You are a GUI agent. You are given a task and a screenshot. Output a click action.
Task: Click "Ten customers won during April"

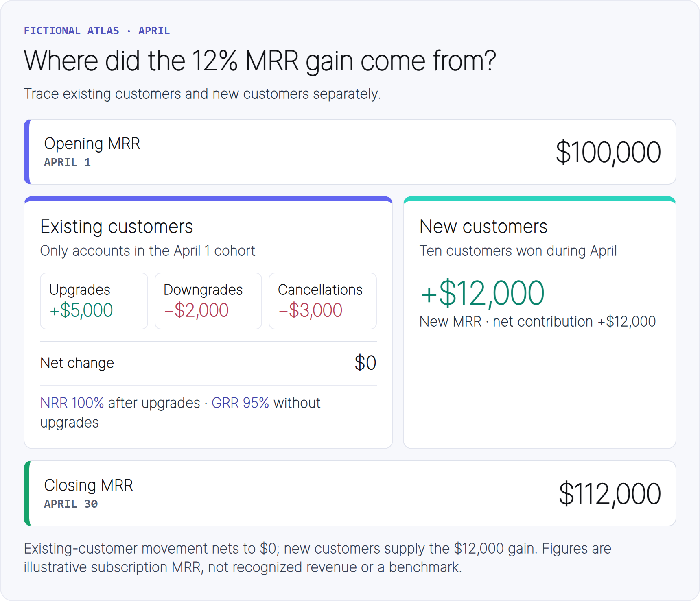518,251
